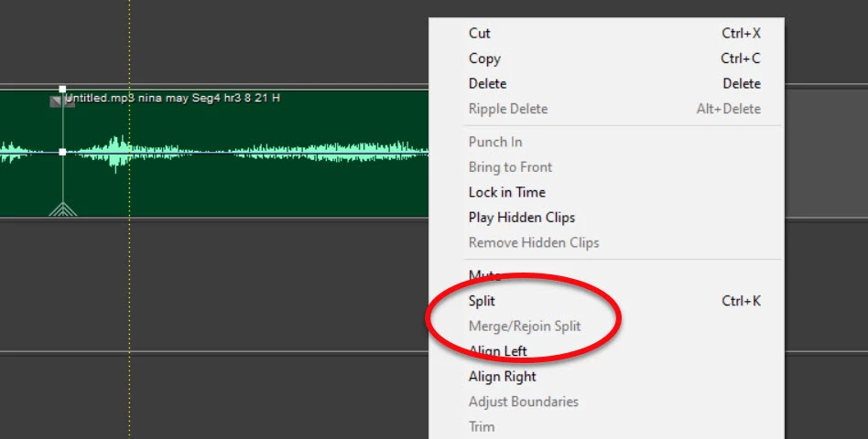The width and height of the screenshot is (868, 439).
Task: Select the clip's top envelope control point
Action: (62, 89)
